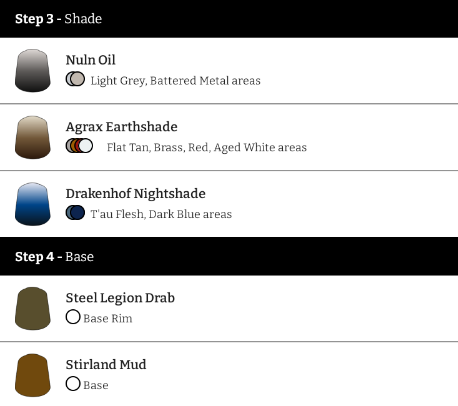The image size is (458, 406).
Task: Click the Agrax Earthshade paint pot icon
Action: point(33,137)
